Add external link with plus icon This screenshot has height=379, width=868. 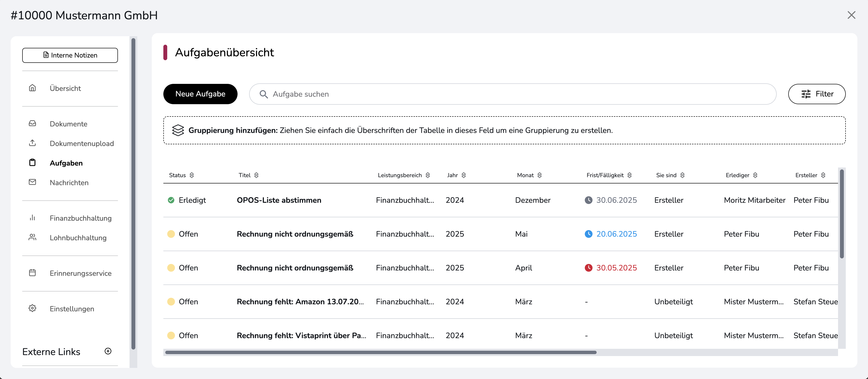[x=108, y=351]
